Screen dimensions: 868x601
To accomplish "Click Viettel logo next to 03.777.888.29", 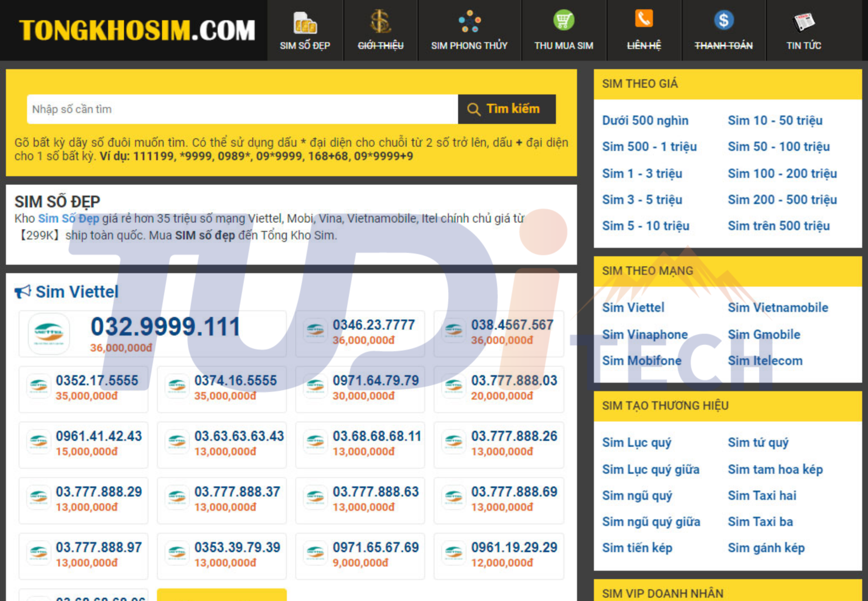I will [38, 497].
